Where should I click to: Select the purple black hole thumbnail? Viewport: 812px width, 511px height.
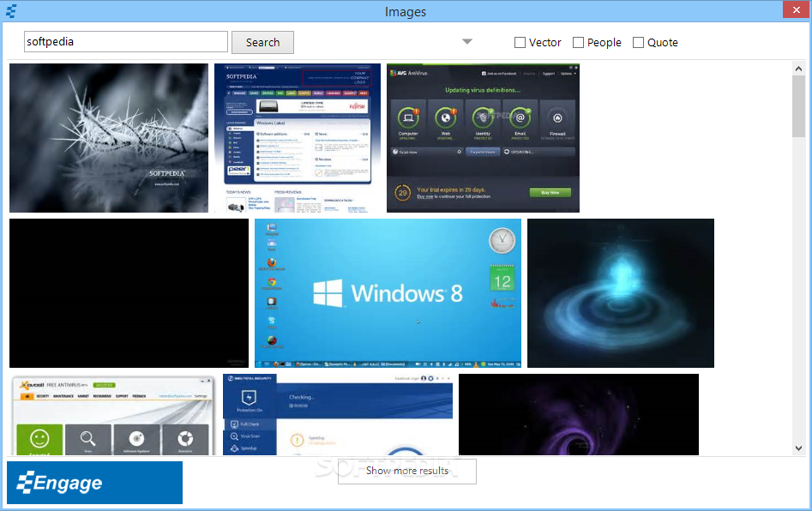tap(579, 415)
